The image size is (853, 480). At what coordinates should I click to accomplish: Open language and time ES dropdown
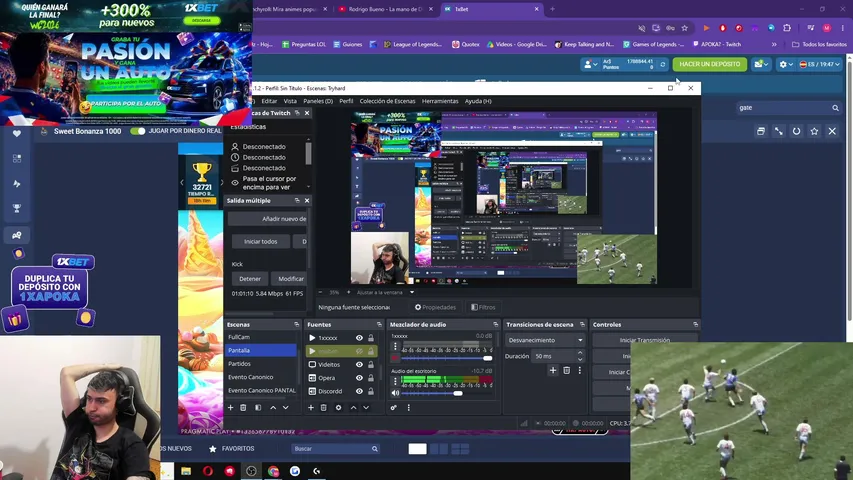click(819, 64)
